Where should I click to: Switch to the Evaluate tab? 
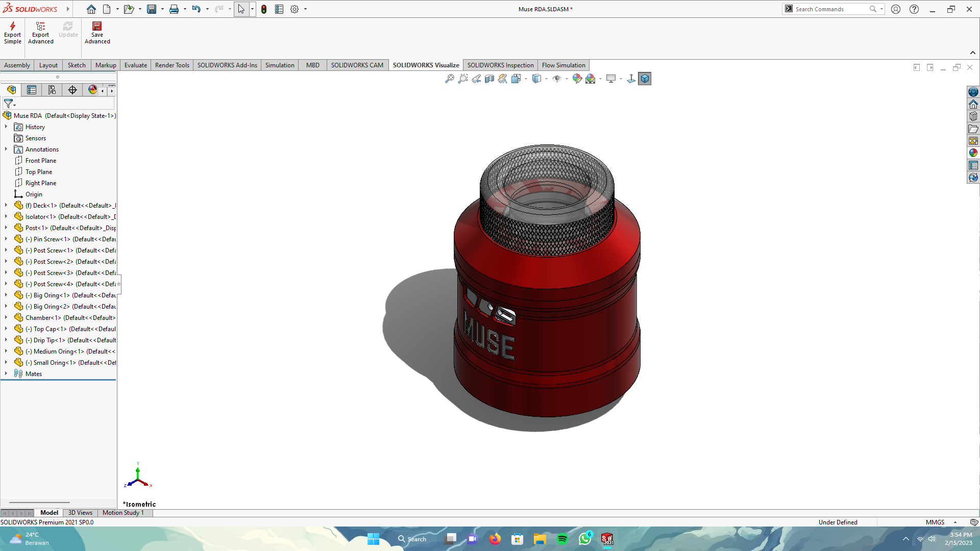pyautogui.click(x=135, y=65)
